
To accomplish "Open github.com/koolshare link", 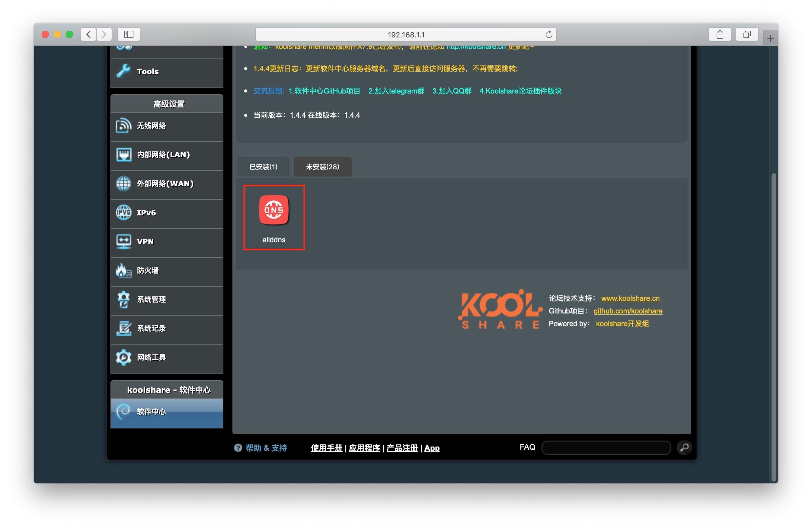I will pos(628,311).
